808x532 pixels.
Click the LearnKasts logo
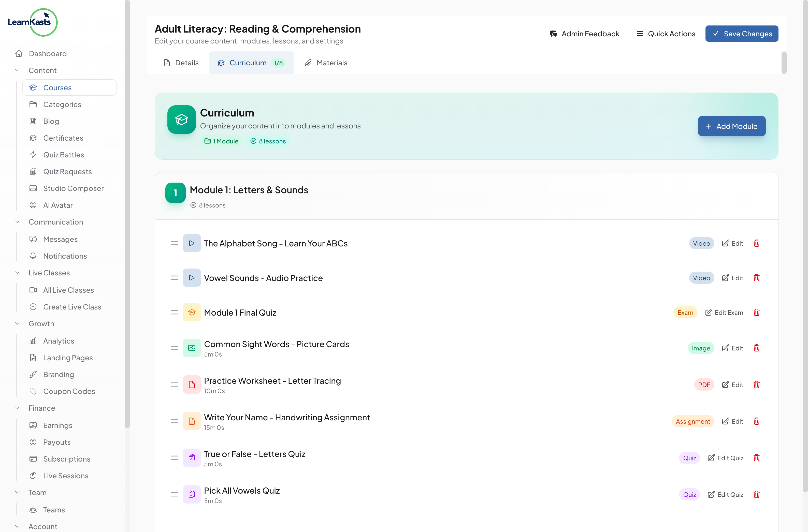coord(33,22)
